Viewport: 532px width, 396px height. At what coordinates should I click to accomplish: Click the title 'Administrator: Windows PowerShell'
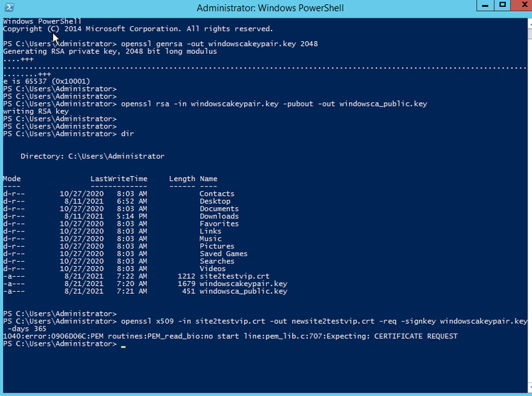click(270, 8)
